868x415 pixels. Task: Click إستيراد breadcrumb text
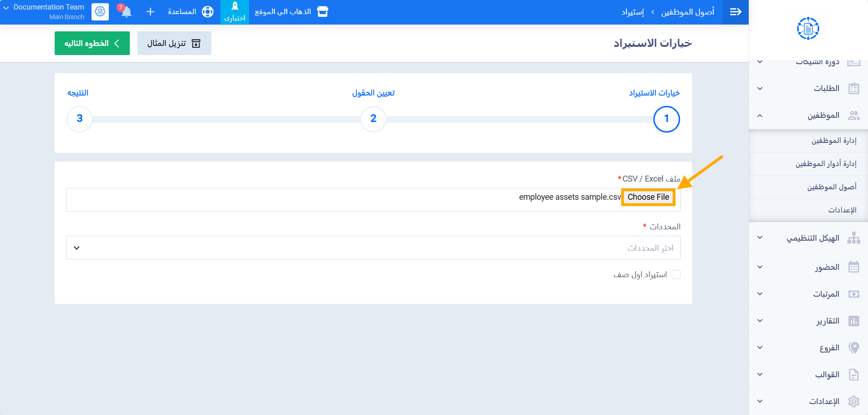tap(633, 12)
